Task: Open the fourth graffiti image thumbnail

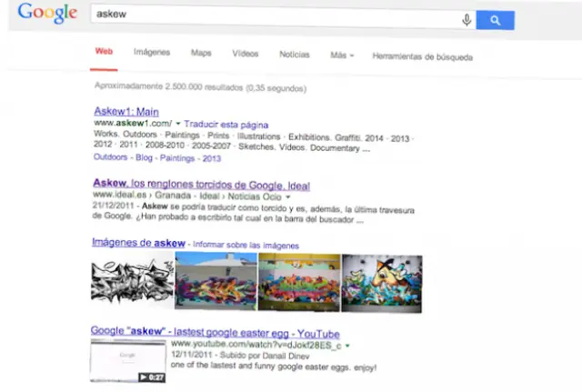Action: pyautogui.click(x=382, y=283)
